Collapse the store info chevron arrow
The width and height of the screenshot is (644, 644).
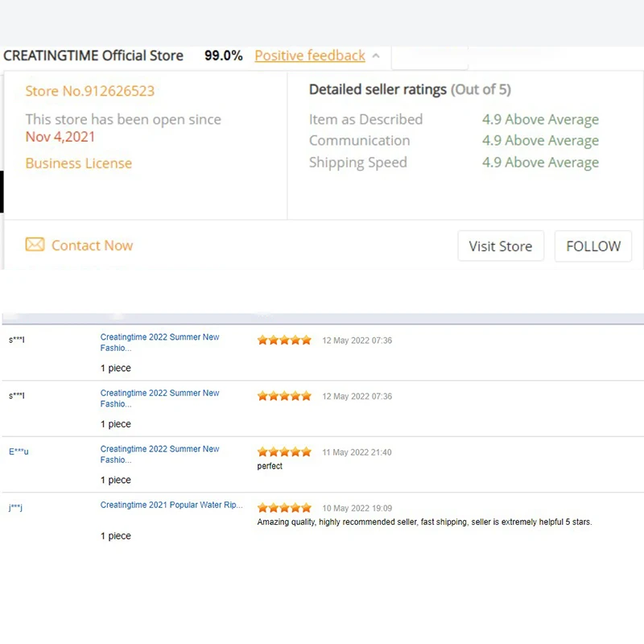pos(376,56)
